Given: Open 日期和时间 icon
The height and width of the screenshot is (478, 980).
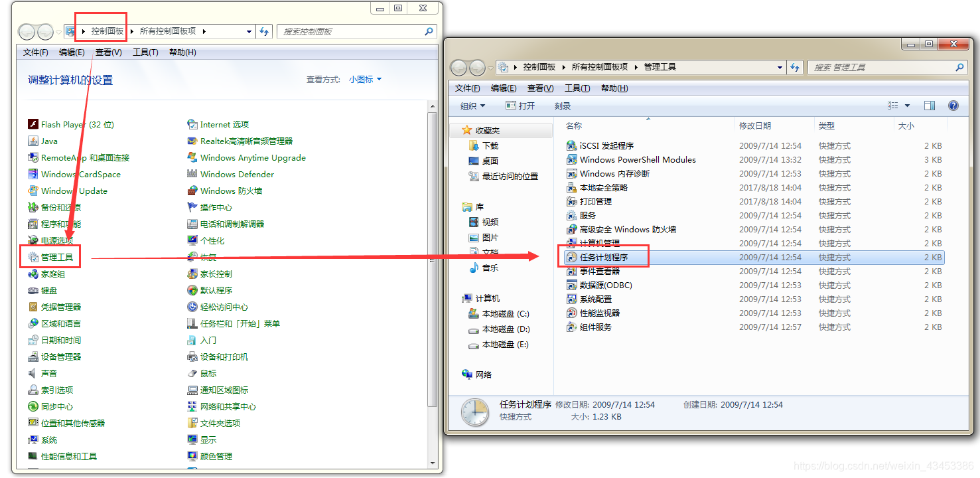Looking at the screenshot, I should 33,340.
